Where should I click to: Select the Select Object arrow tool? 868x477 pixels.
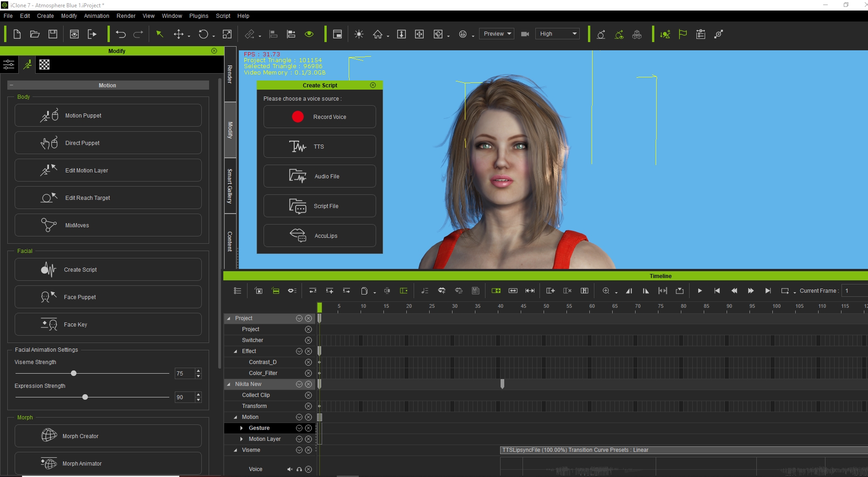point(160,34)
